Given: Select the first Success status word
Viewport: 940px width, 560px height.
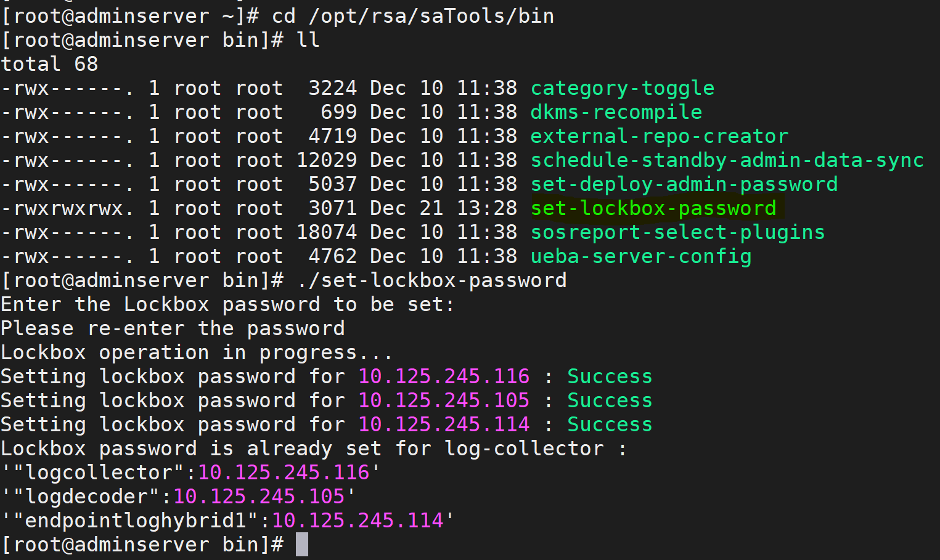Looking at the screenshot, I should 609,376.
